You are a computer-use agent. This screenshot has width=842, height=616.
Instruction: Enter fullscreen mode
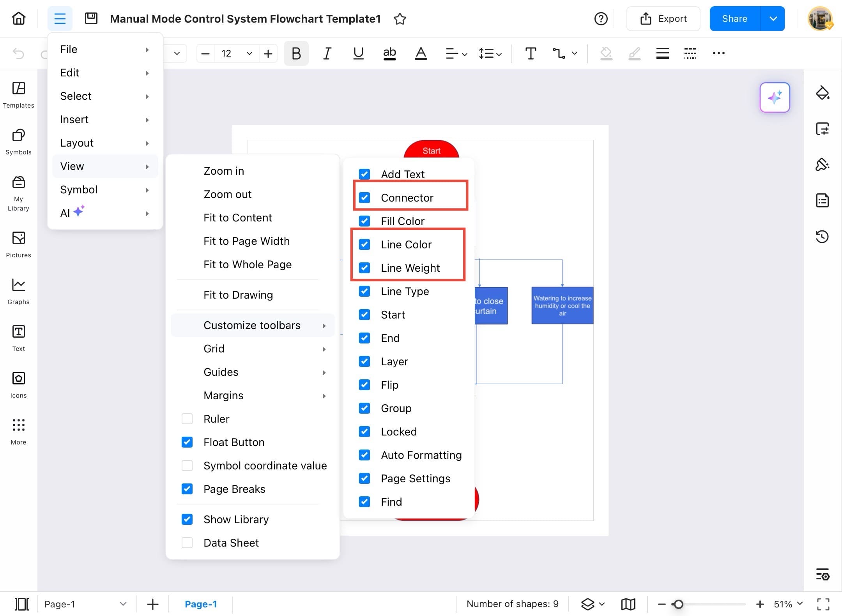pyautogui.click(x=823, y=604)
